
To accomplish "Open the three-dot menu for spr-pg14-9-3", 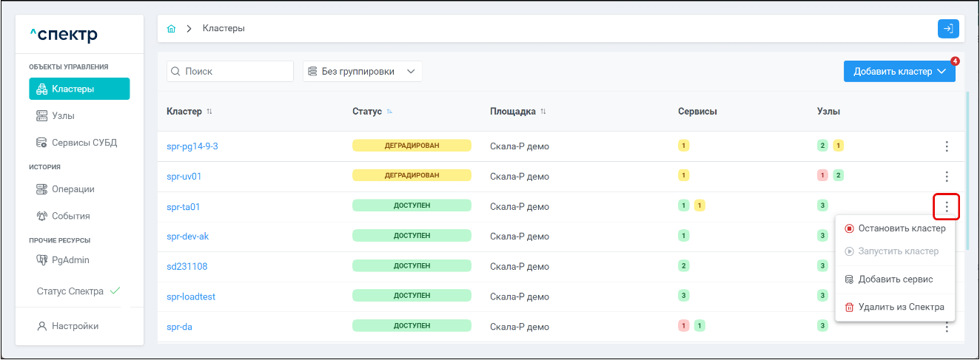I will (947, 146).
